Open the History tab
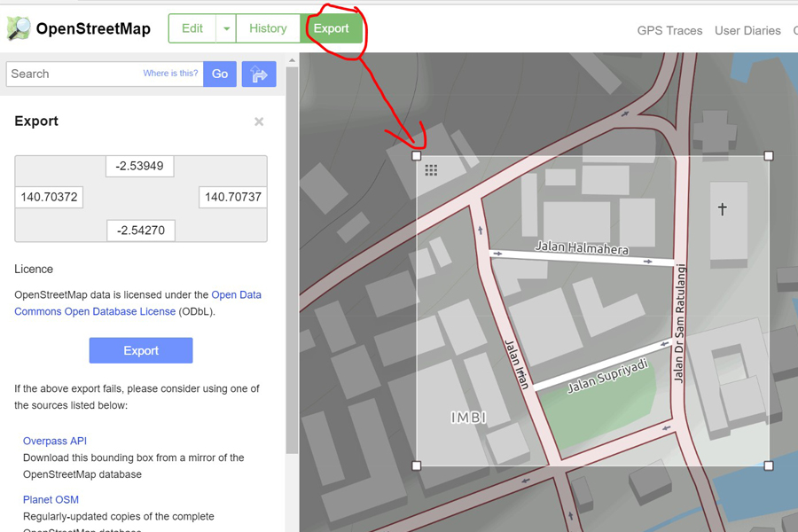This screenshot has height=532, width=798. (x=268, y=28)
